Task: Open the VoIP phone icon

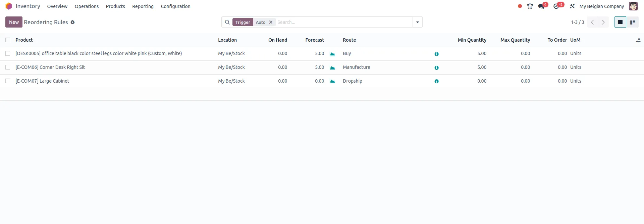Action: pos(530,6)
